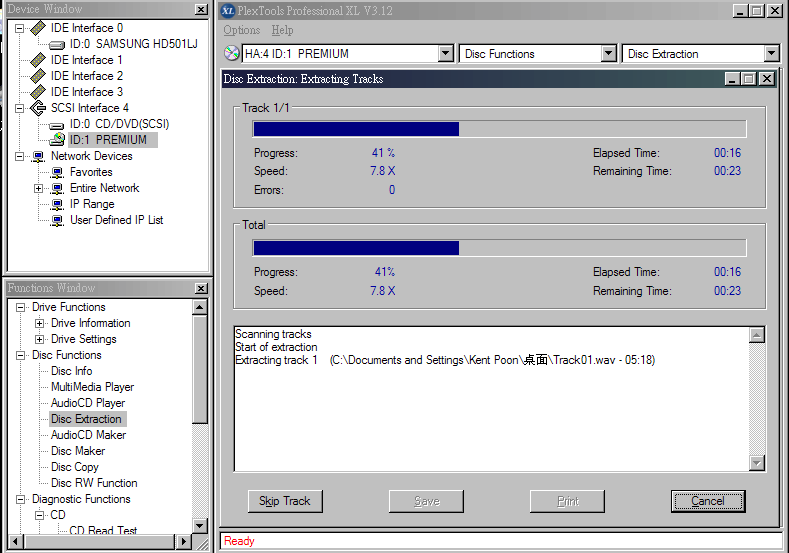The width and height of the screenshot is (789, 553).
Task: Open the Disc Extraction function dropdown
Action: 771,54
